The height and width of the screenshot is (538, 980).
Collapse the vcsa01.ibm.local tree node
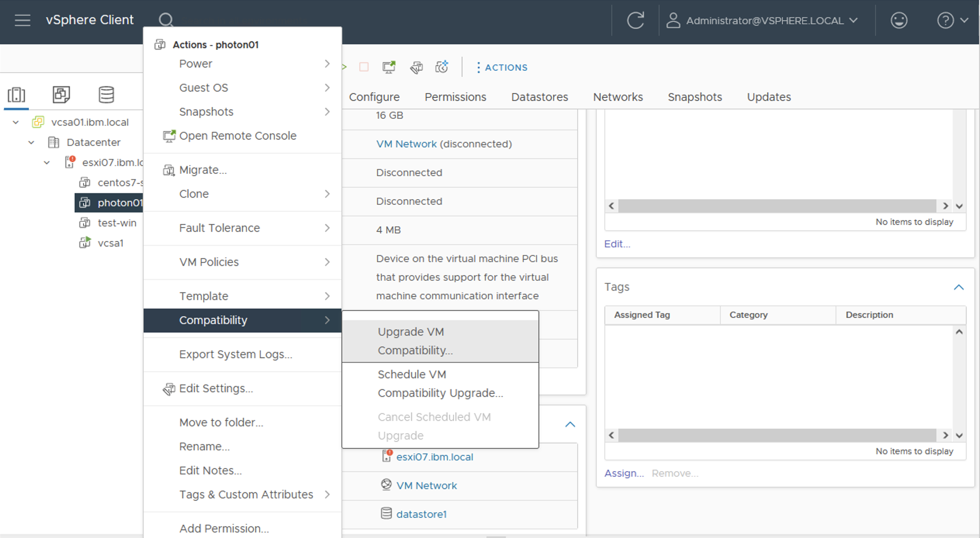coord(16,122)
